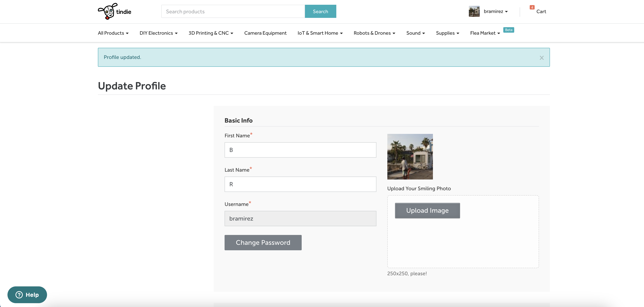Click the Change Password button

[x=263, y=242]
